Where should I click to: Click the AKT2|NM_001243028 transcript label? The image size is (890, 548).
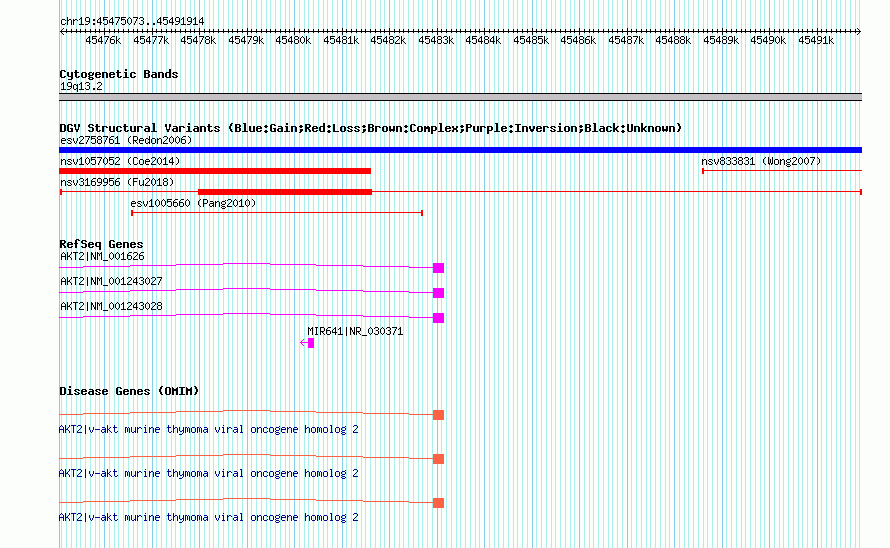[111, 306]
